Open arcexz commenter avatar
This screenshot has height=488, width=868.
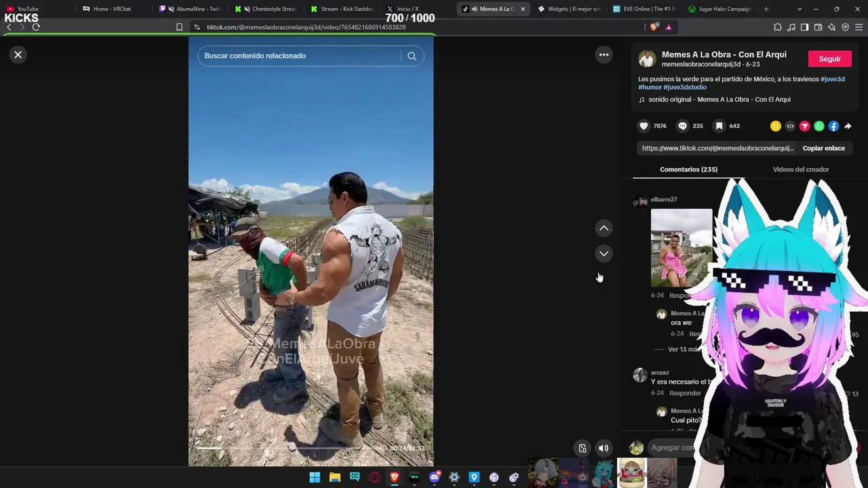click(640, 375)
